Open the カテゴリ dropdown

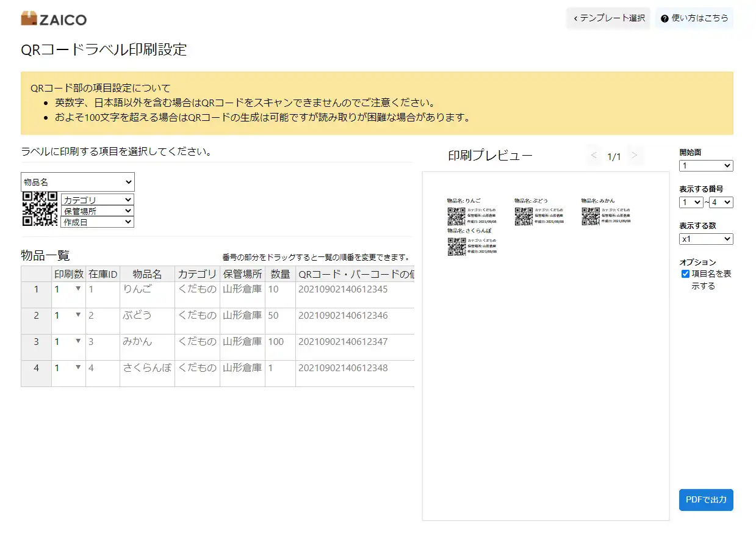[97, 199]
